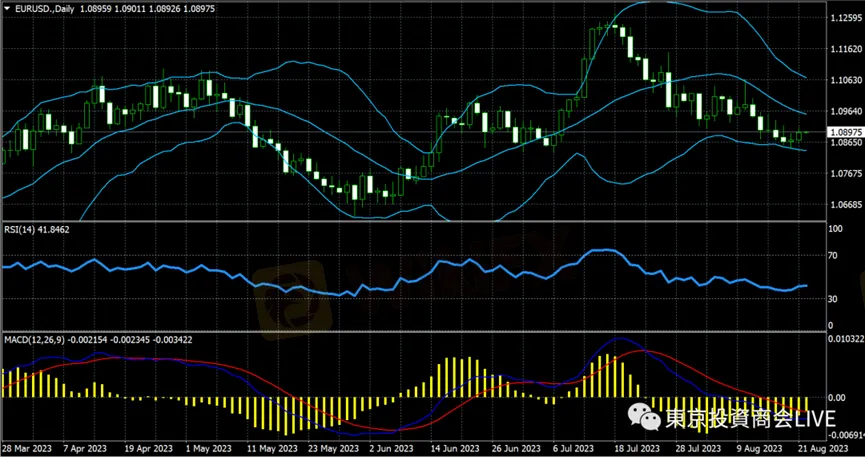Select the 1 May 2023 date marker
Viewport: 865px width, 457px height.
[207, 449]
